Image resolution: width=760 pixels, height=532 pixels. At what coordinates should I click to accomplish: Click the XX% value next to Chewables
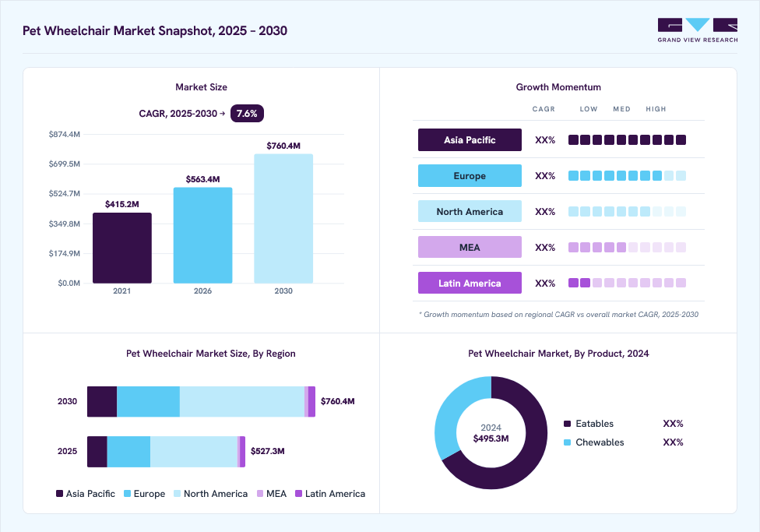pyautogui.click(x=674, y=442)
